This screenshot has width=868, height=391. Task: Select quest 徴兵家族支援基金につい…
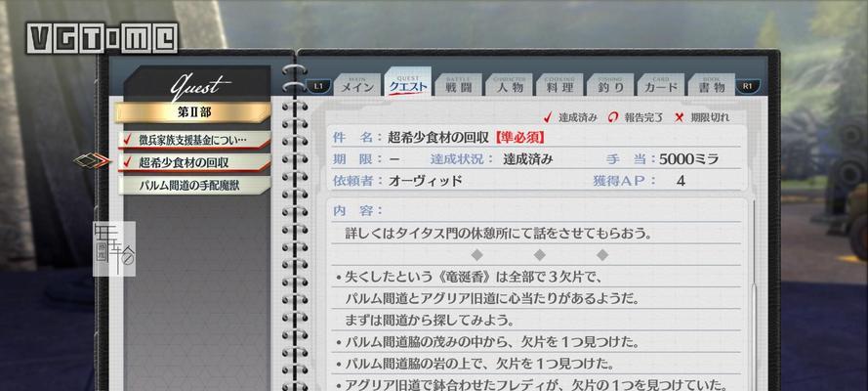coord(194,140)
